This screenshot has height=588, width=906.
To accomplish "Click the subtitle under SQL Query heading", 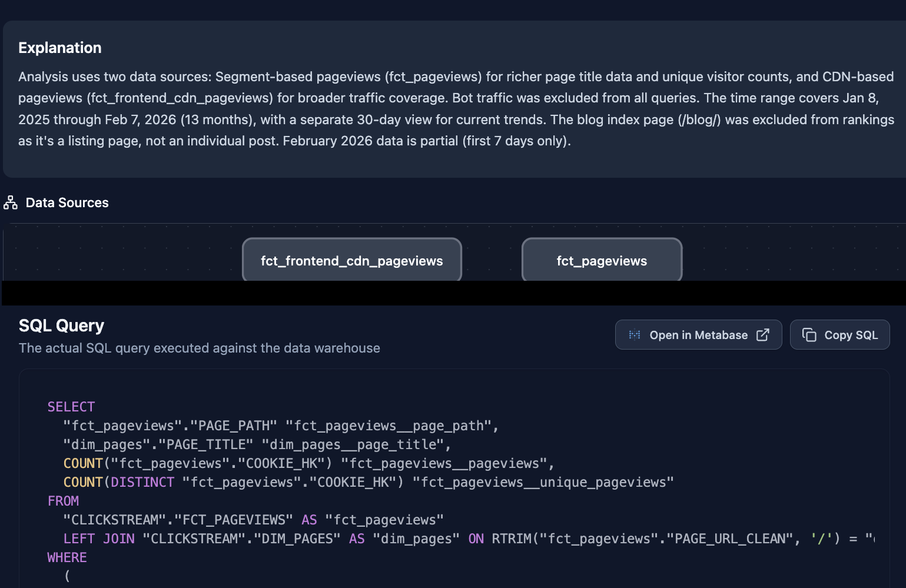I will point(199,348).
